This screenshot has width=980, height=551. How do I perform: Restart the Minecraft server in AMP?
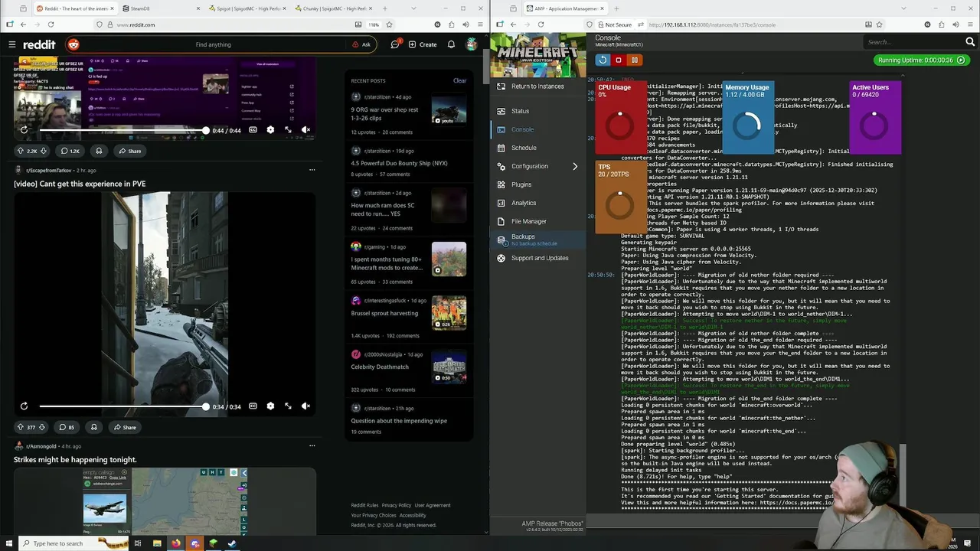603,60
